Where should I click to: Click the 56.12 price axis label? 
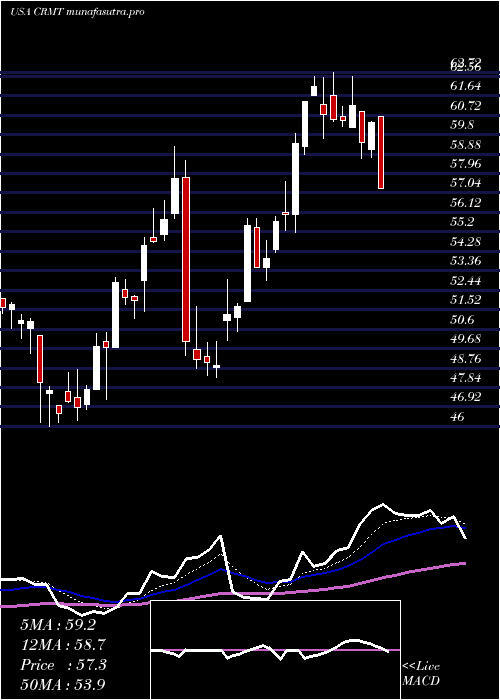(x=466, y=202)
